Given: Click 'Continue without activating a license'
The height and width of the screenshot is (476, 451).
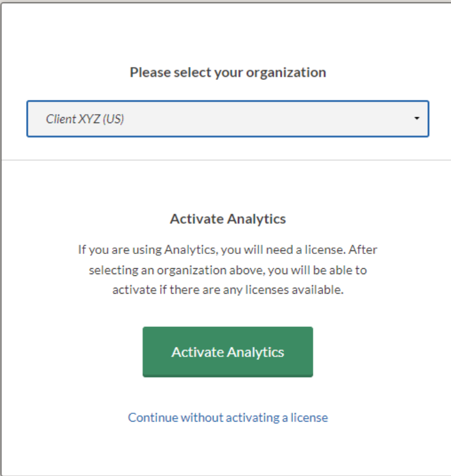Looking at the screenshot, I should (x=228, y=417).
